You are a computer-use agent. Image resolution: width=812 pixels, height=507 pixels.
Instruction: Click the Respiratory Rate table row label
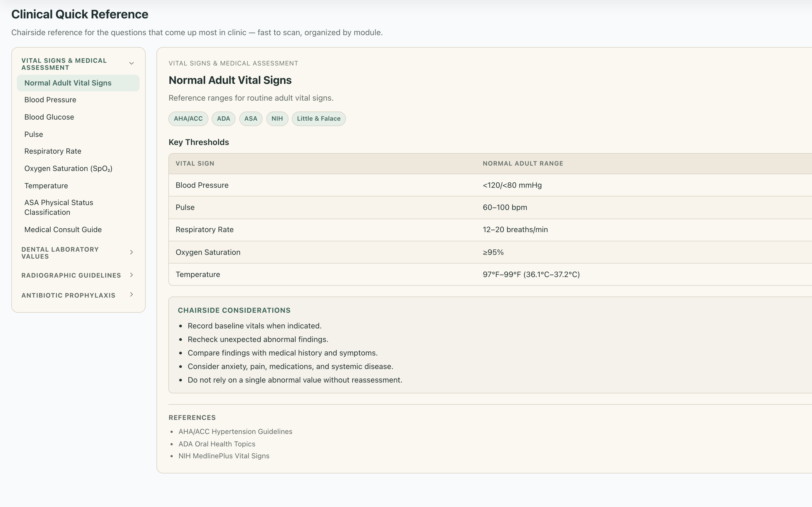205,230
